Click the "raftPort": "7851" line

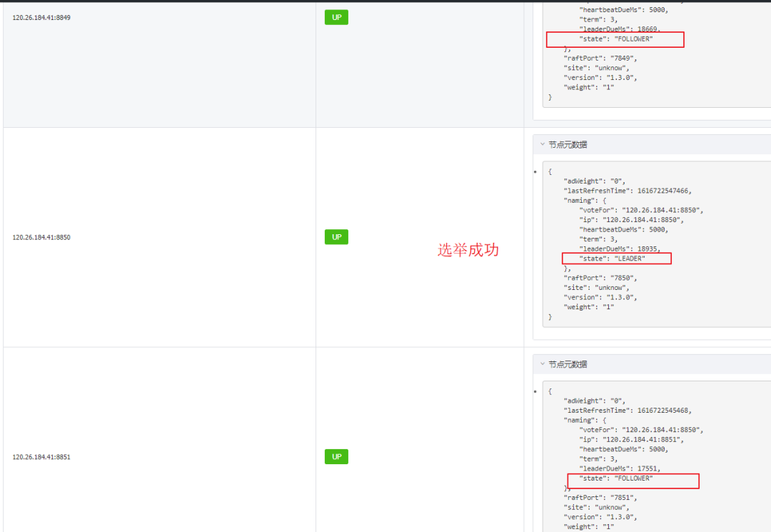click(600, 498)
